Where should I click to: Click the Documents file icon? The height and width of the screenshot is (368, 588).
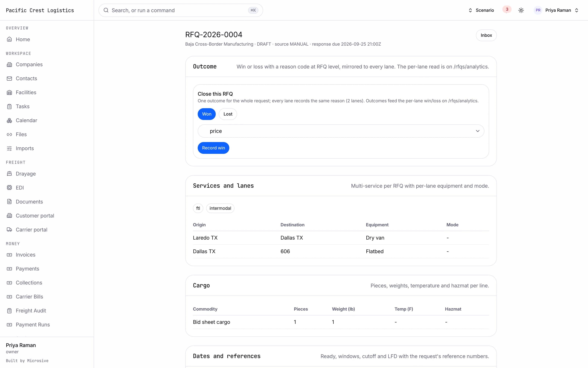[x=9, y=201]
